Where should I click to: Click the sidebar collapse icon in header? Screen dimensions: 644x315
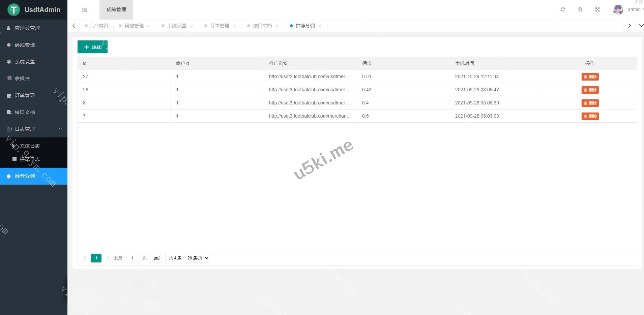tap(85, 10)
